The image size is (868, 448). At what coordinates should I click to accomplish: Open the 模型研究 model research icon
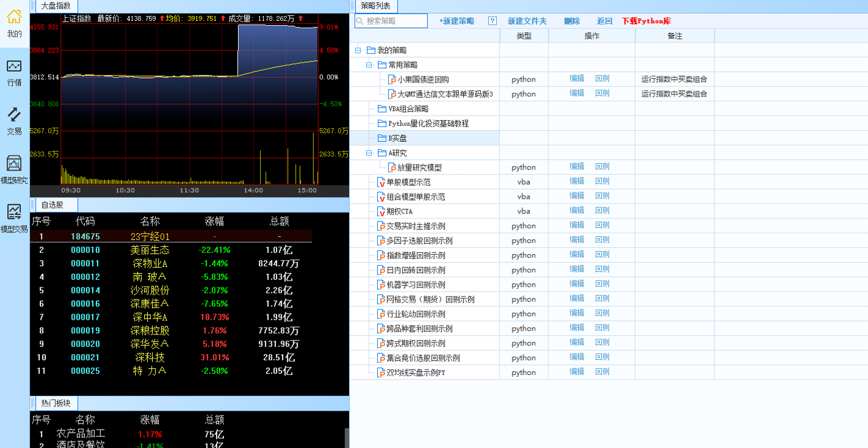pyautogui.click(x=14, y=164)
